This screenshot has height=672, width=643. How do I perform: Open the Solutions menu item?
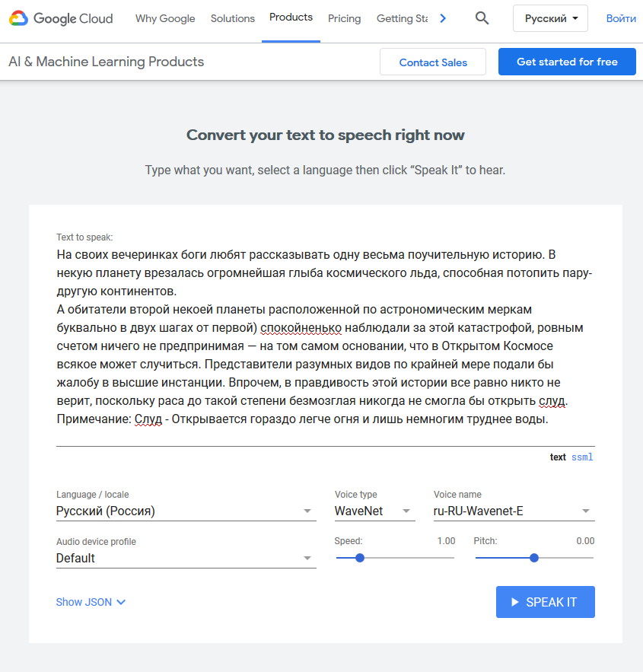click(233, 18)
